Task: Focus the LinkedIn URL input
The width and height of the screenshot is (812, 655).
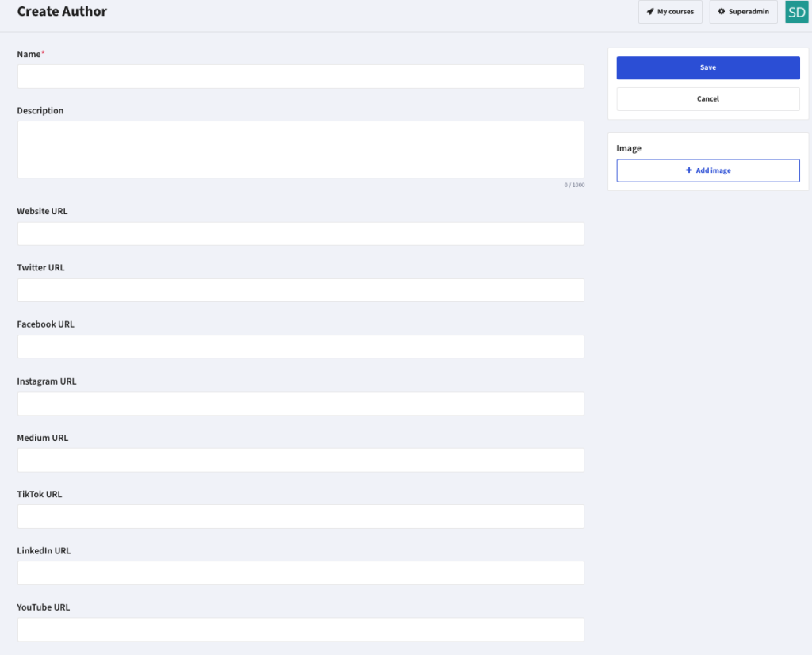Action: [301, 573]
